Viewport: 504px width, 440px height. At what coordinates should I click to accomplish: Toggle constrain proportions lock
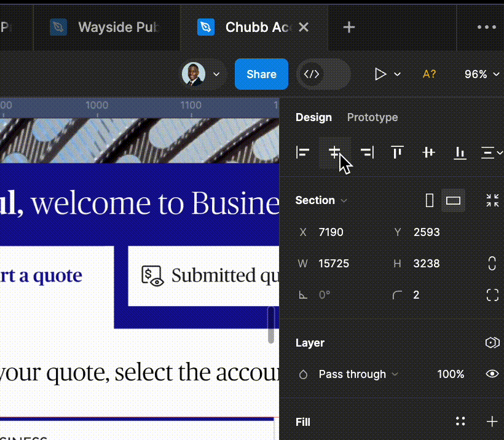[492, 264]
